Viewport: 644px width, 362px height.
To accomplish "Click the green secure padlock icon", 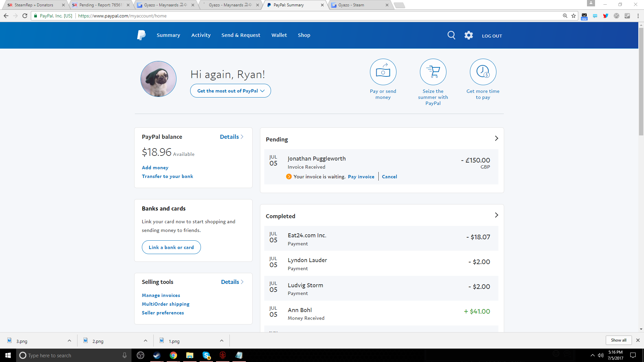I will click(x=36, y=16).
